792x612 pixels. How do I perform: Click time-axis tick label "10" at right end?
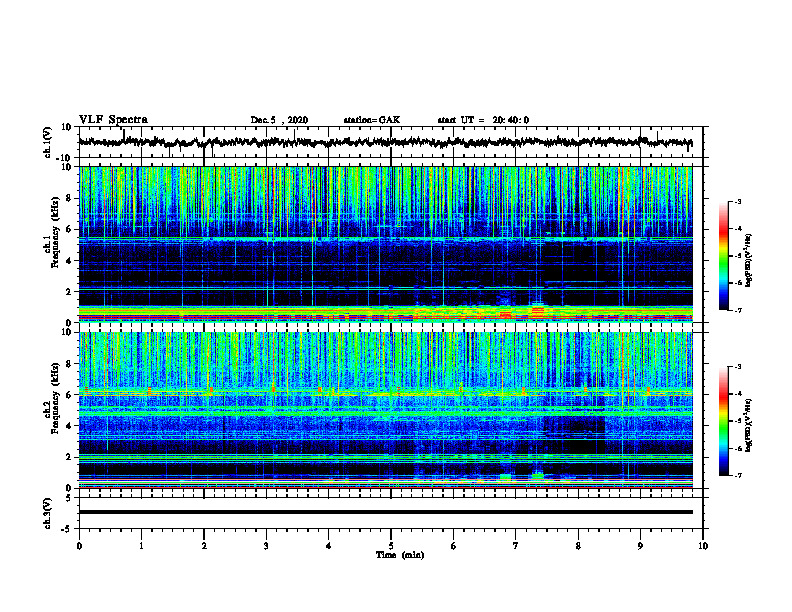pyautogui.click(x=703, y=546)
